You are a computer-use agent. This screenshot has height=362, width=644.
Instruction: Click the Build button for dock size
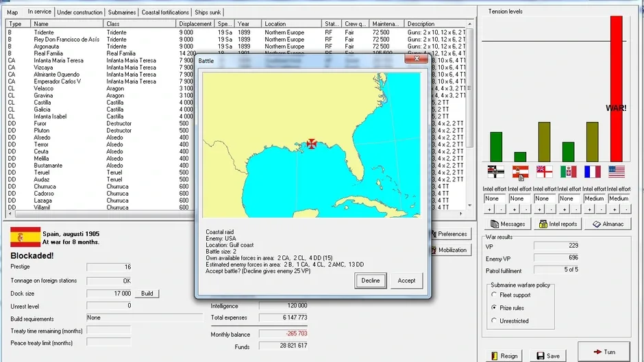pos(147,294)
